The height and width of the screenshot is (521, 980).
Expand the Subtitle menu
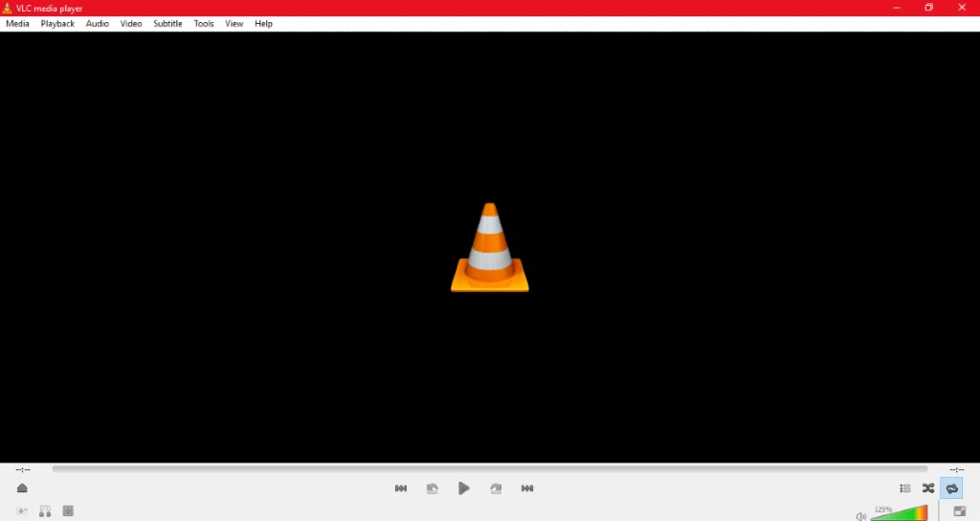coord(167,24)
